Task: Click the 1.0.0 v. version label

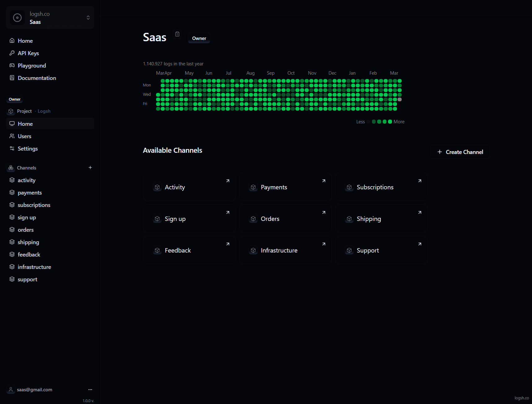Action: pyautogui.click(x=88, y=401)
